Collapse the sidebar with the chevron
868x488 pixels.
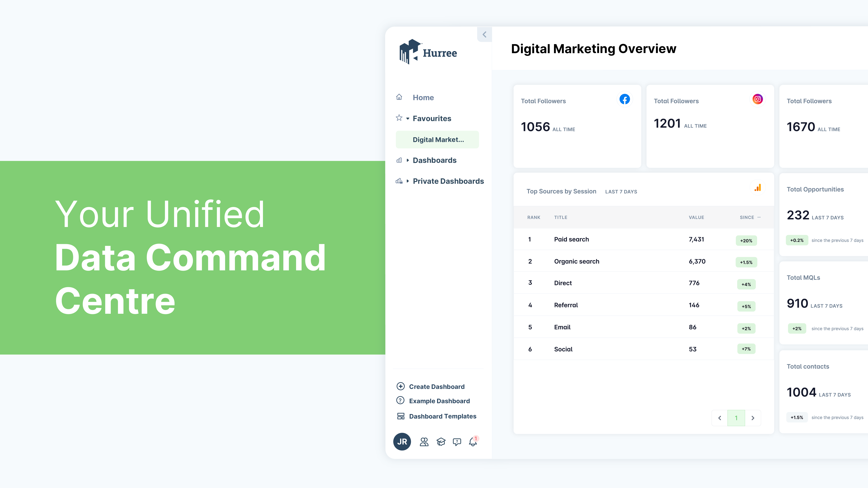[x=484, y=34]
